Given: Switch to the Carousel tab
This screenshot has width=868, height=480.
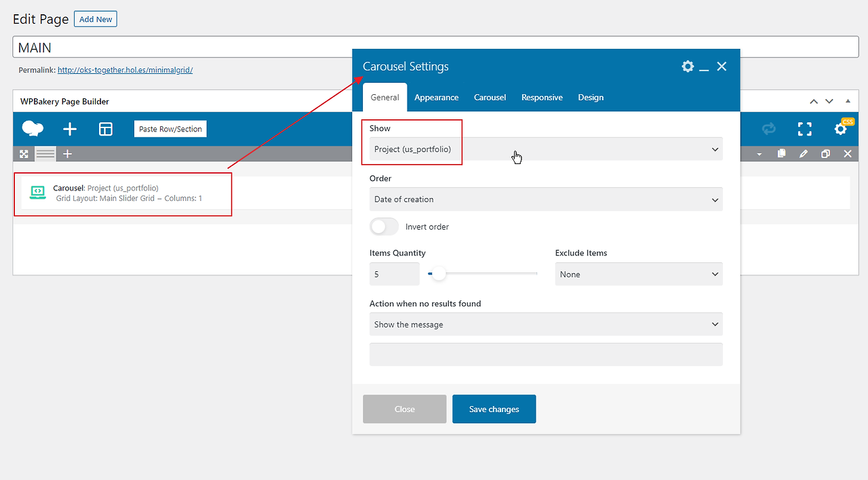Looking at the screenshot, I should (490, 98).
